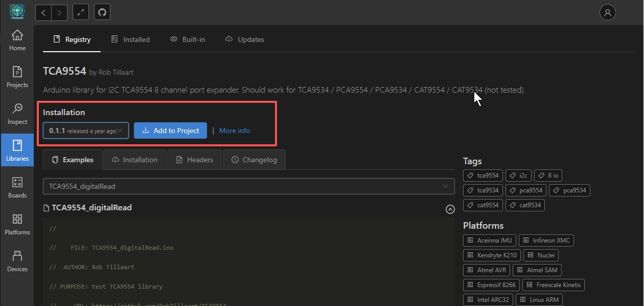644x306 pixels.
Task: Click the library description text
Action: click(x=284, y=90)
